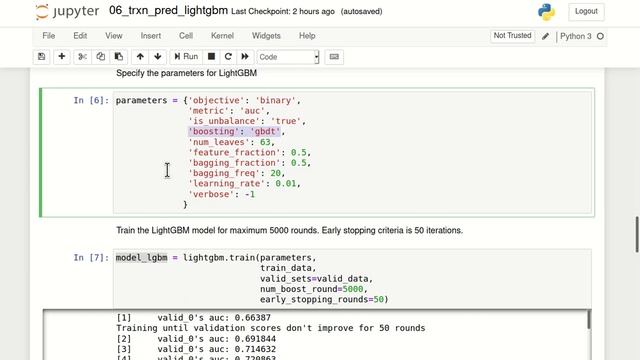Click the valid_sets=valid_data line
640x360 pixels.
click(x=316, y=278)
